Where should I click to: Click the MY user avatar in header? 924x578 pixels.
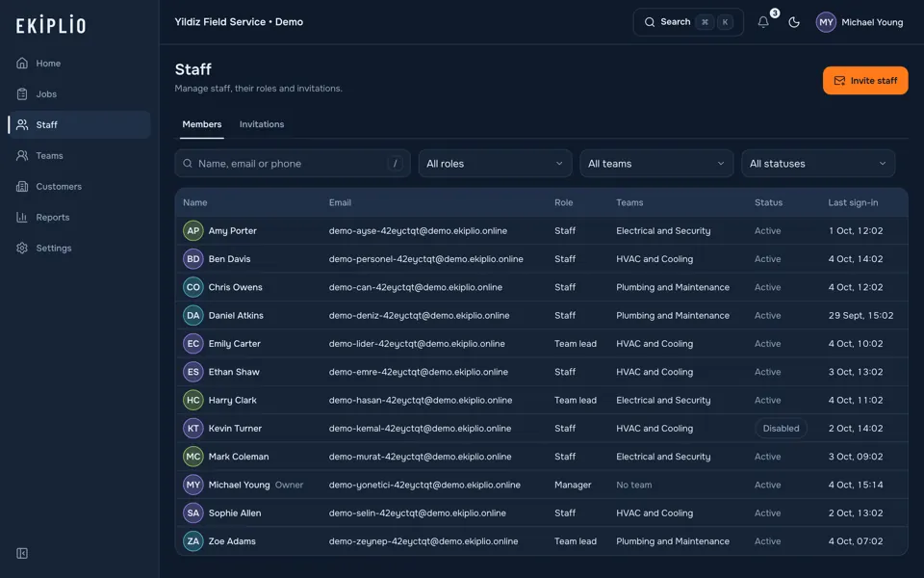(826, 22)
